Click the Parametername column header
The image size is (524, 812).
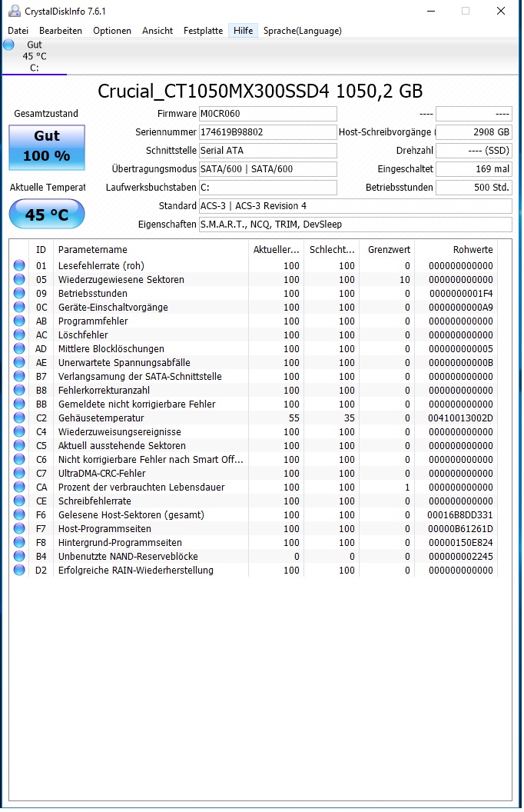(151, 250)
